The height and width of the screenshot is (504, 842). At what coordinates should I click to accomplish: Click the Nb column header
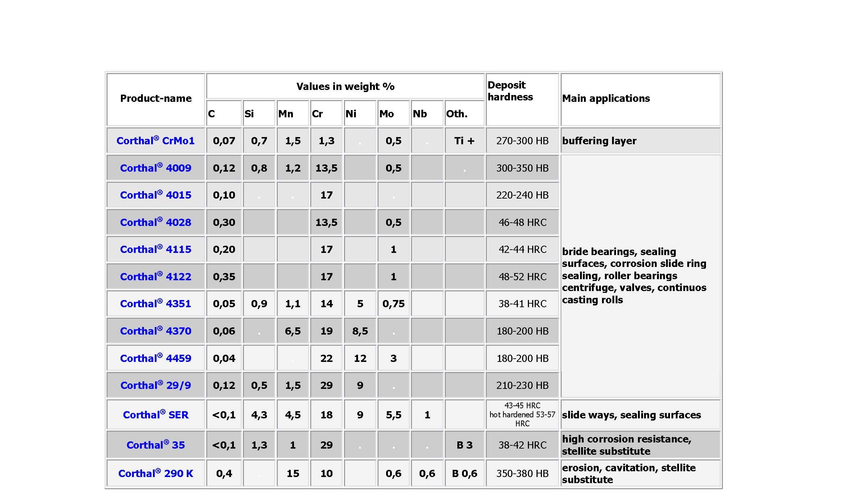click(427, 113)
